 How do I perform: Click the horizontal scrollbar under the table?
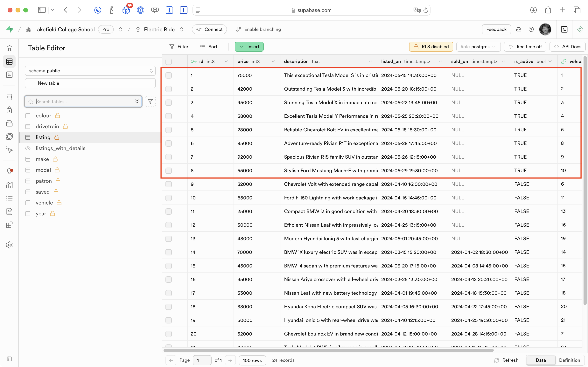[x=328, y=350]
